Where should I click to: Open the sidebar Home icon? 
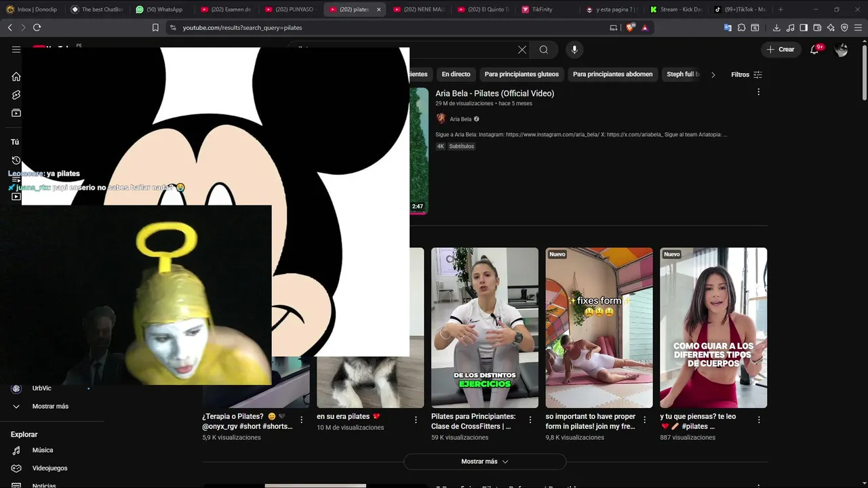[x=16, y=77]
